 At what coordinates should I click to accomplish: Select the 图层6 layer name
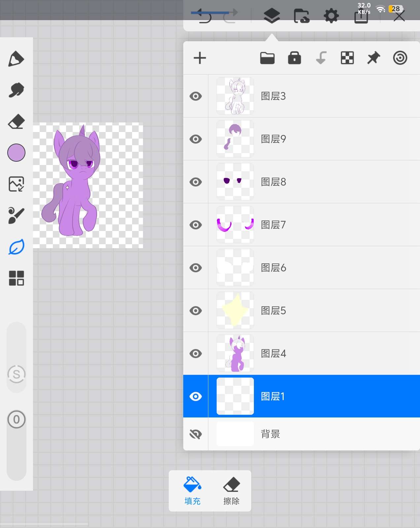point(273,268)
